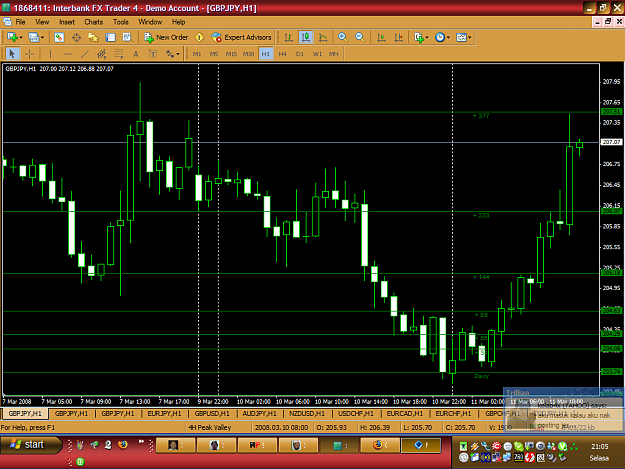The image size is (625, 469).
Task: Open the Periods clock dropdown
Action: click(x=442, y=37)
